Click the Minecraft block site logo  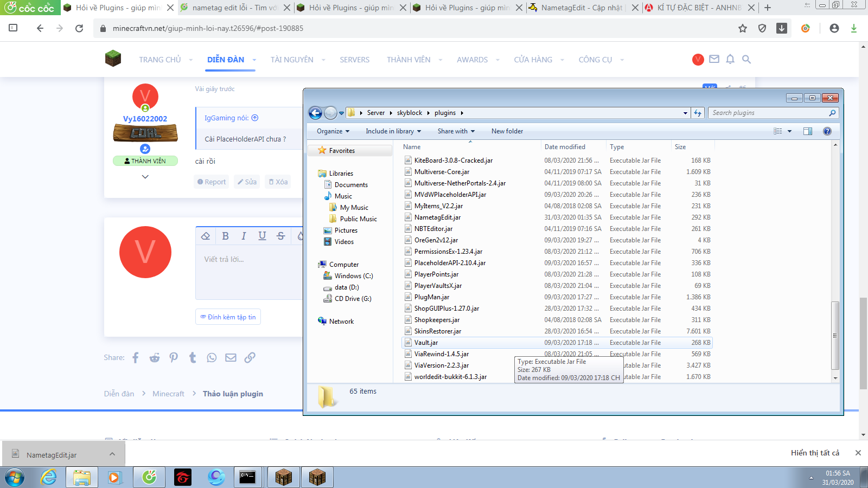pyautogui.click(x=113, y=58)
